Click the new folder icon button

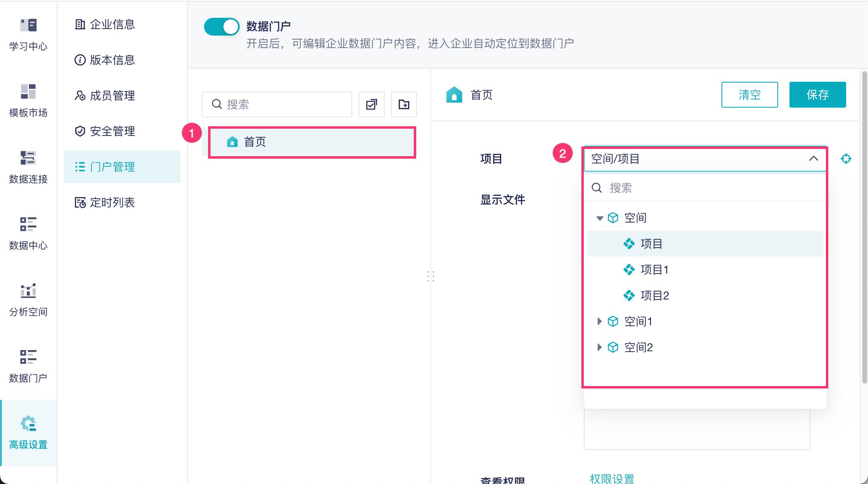pyautogui.click(x=404, y=104)
